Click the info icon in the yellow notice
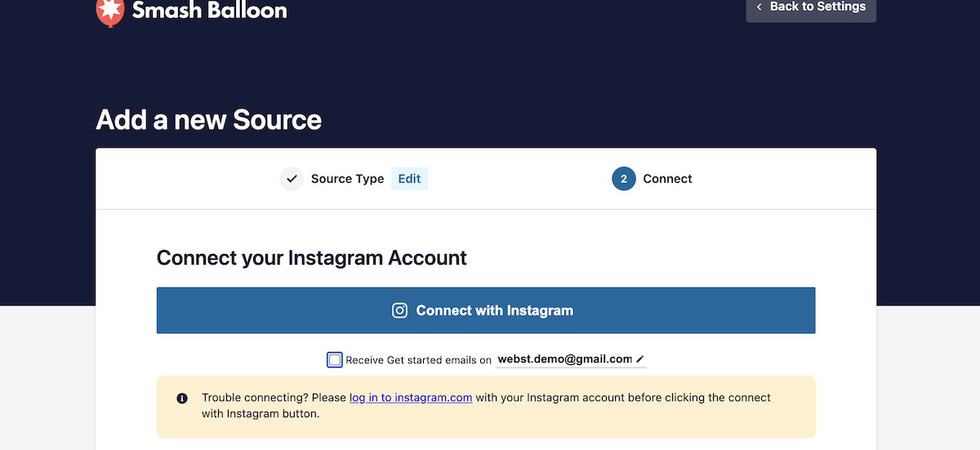980x450 pixels. pos(182,399)
